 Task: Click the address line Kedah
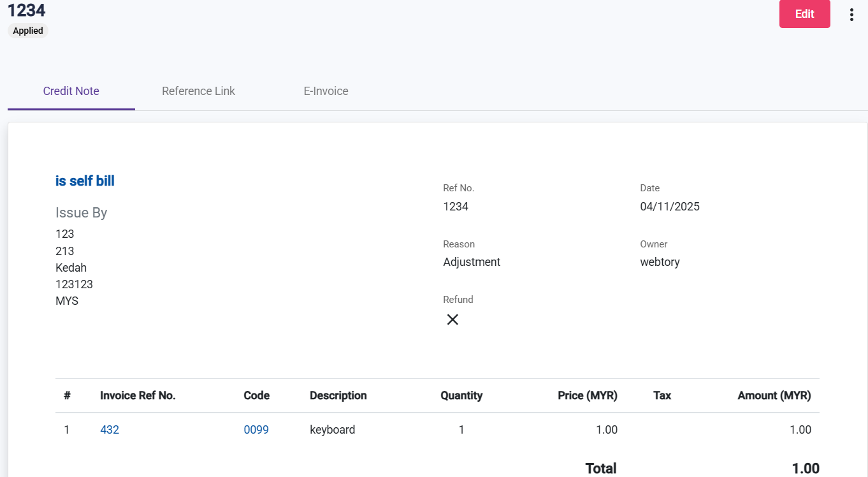coord(71,268)
